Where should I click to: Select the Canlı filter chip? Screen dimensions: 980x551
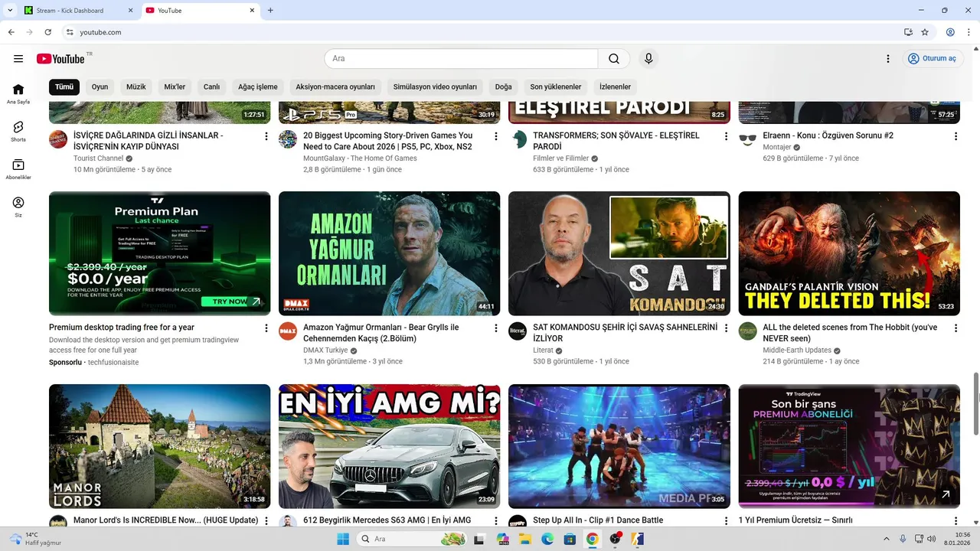click(x=211, y=86)
